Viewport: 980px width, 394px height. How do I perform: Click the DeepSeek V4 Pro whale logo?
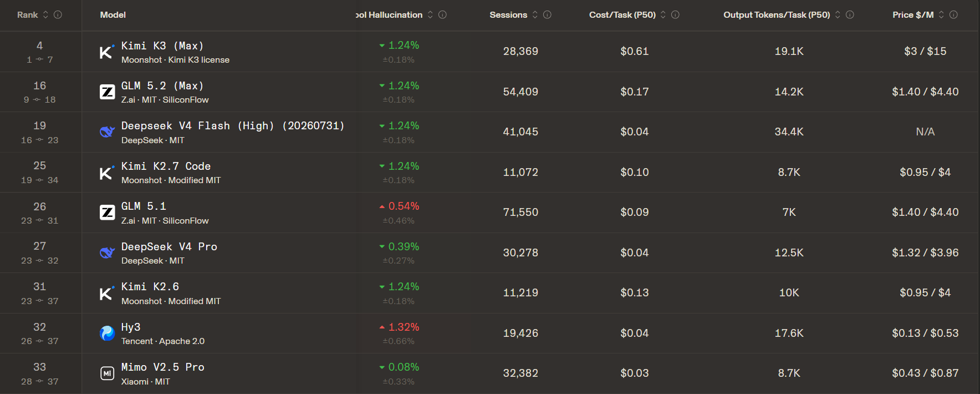click(x=107, y=252)
